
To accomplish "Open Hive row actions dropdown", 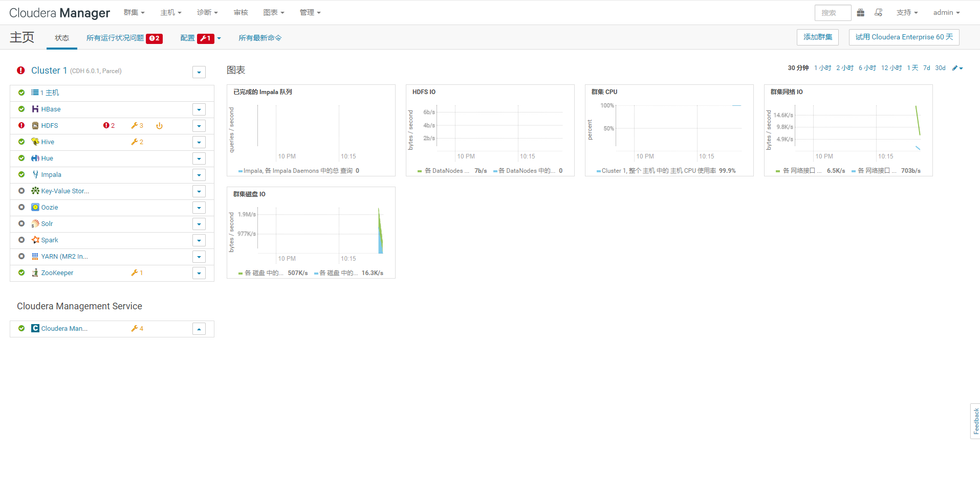I will [x=199, y=142].
